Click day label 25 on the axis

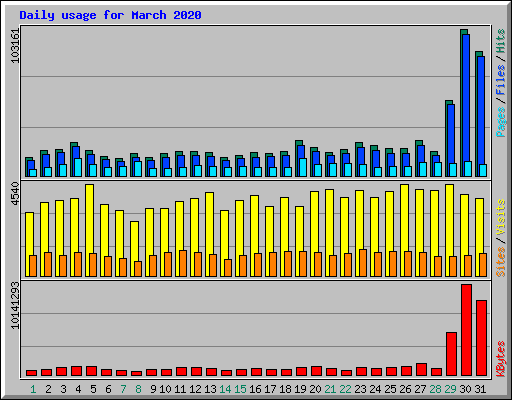390,389
